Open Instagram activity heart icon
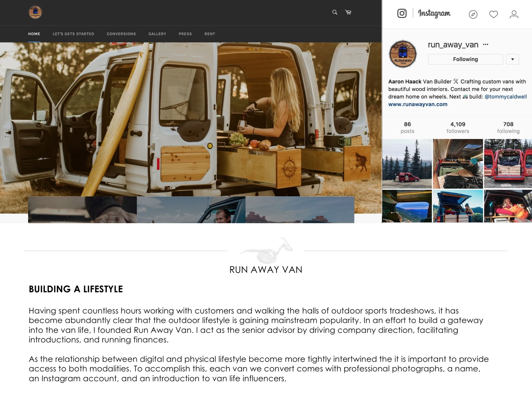The width and height of the screenshot is (532, 411). coord(493,14)
